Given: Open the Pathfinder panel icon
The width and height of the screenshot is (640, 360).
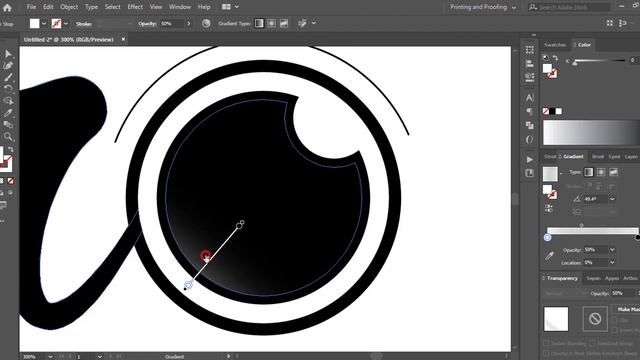Looking at the screenshot, I should (530, 125).
